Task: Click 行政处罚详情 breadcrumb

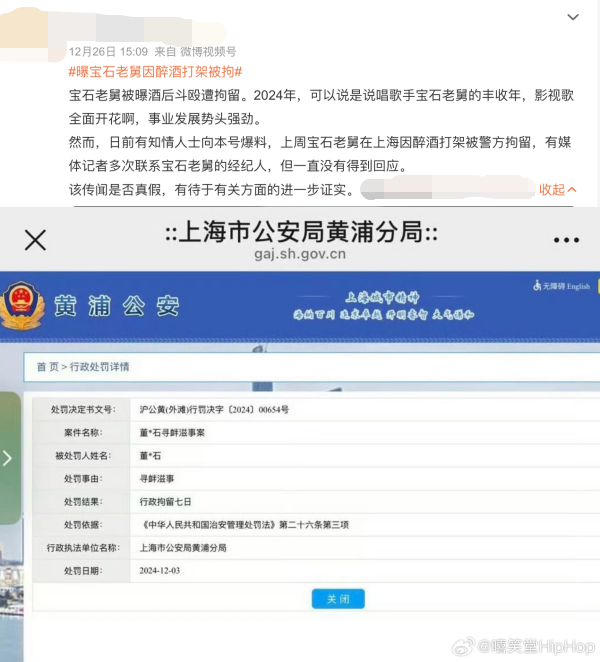Action: [99, 366]
